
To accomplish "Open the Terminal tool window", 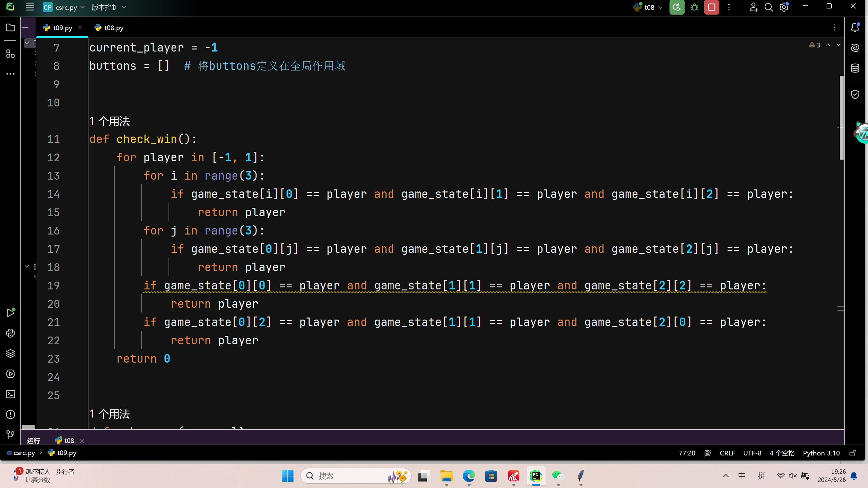I will click(x=11, y=394).
